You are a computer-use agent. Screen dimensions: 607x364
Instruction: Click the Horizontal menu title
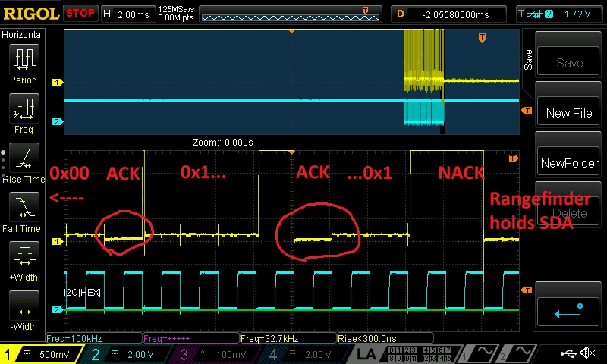pyautogui.click(x=22, y=35)
